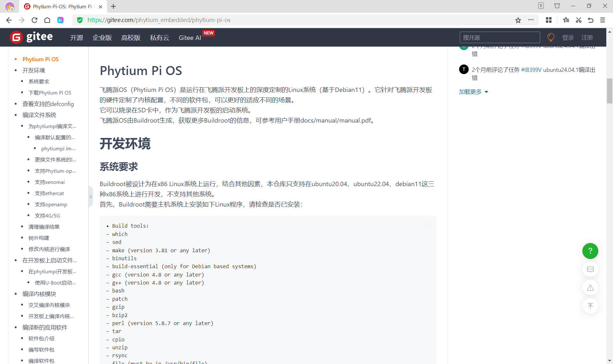Viewport: 613px width, 364px height.
Task: Click the orange lightbulb icon in header
Action: pos(551,37)
